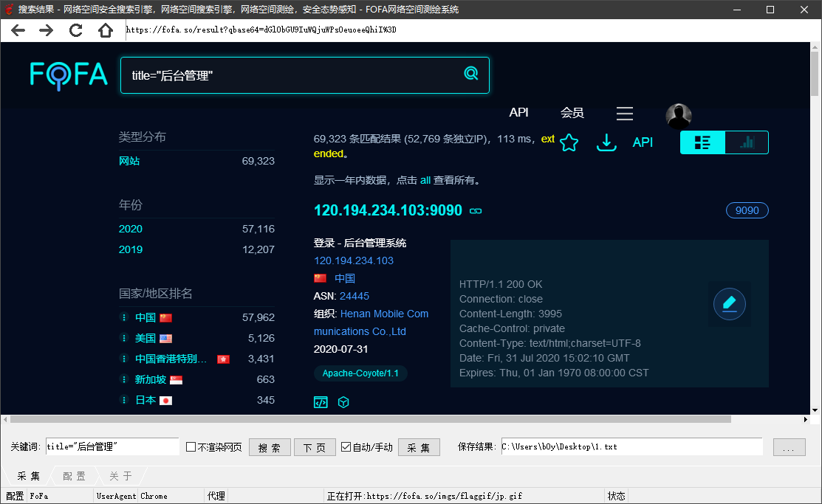Switch to list view layout
This screenshot has width=822, height=504.
(702, 142)
